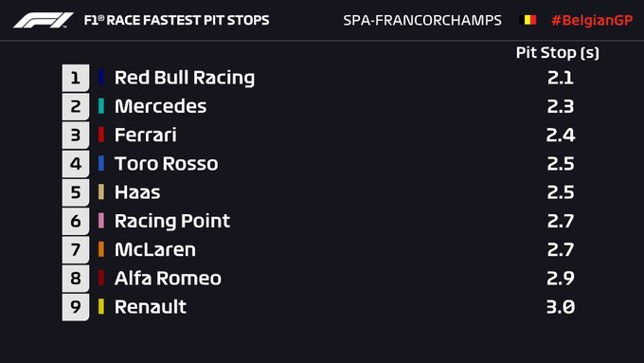The image size is (644, 363).
Task: Select the Toro Rosso team name
Action: pos(167,164)
